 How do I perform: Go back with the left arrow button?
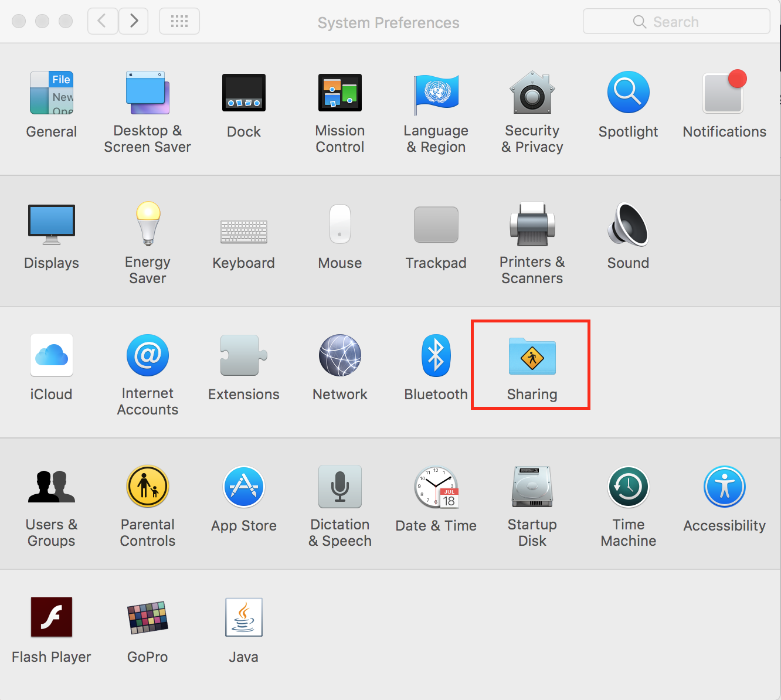[x=103, y=22]
